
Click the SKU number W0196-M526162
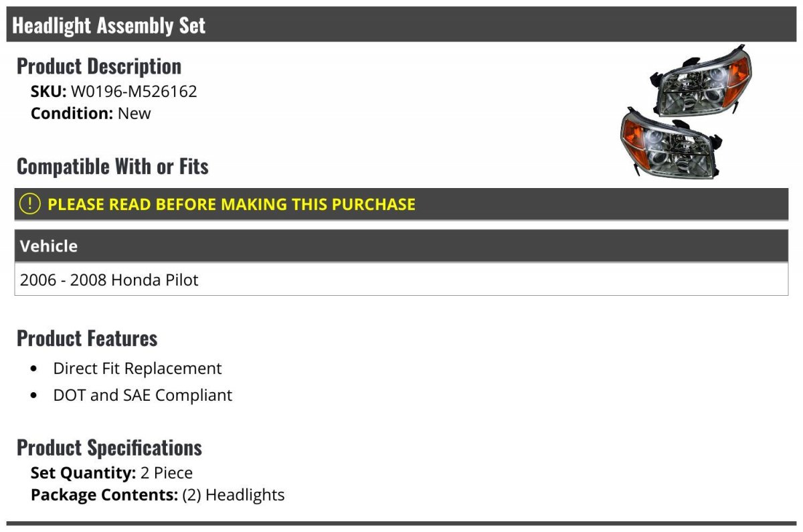[134, 92]
